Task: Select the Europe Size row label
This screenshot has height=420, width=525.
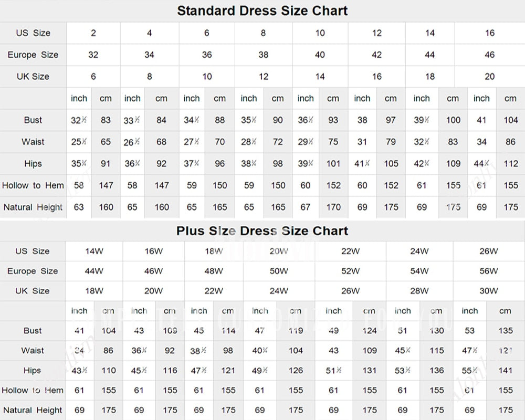Action: (x=33, y=55)
